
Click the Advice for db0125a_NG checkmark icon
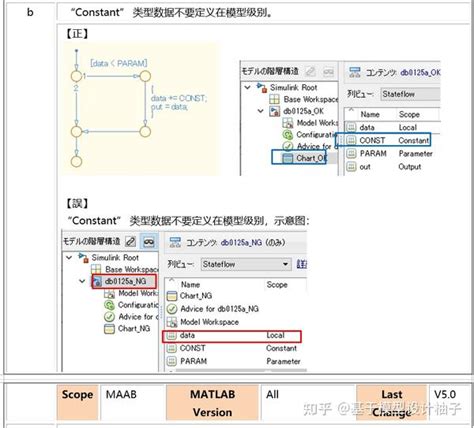click(172, 309)
